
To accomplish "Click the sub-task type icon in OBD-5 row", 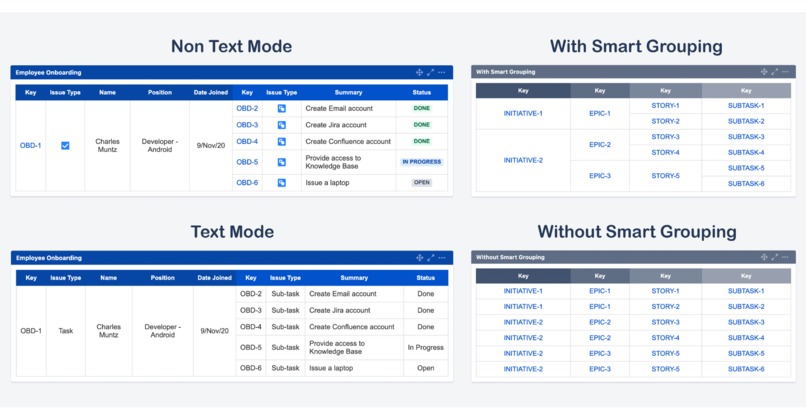I will [282, 162].
